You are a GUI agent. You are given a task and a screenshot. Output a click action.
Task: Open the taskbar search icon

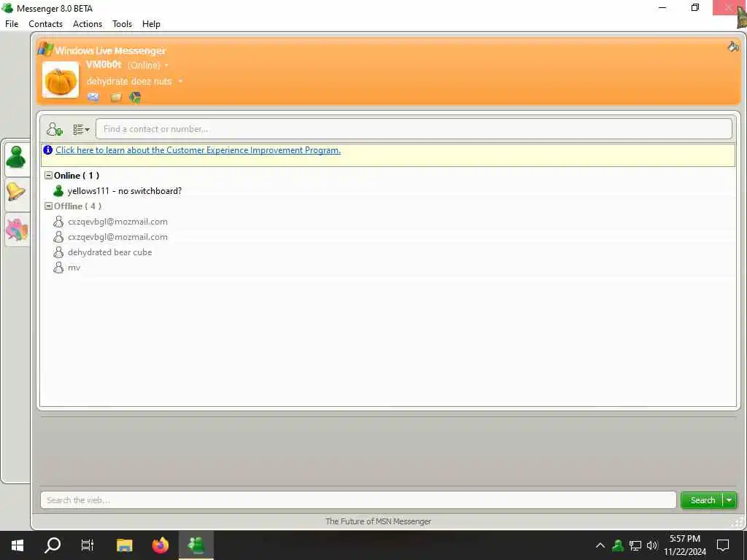click(x=53, y=545)
